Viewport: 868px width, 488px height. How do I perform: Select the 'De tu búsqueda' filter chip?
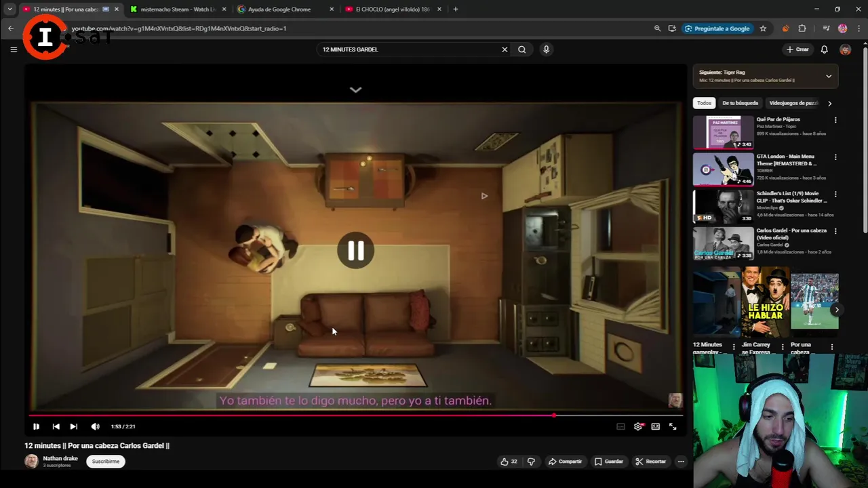click(740, 103)
